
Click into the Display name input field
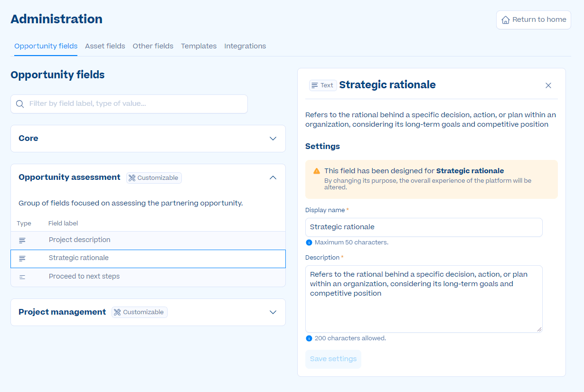coord(424,227)
